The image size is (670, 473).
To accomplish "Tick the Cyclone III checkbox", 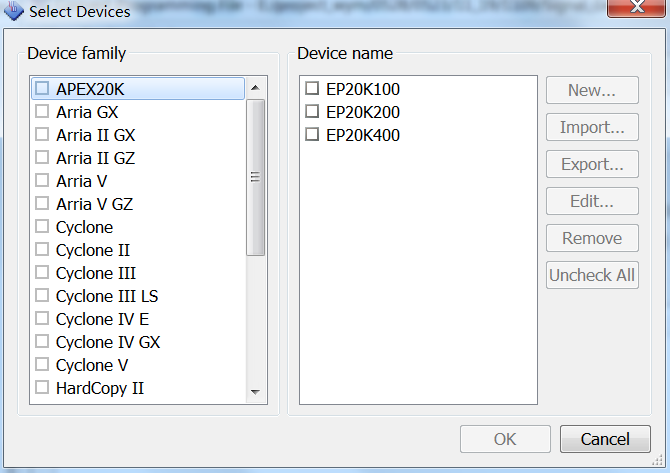I will point(42,273).
